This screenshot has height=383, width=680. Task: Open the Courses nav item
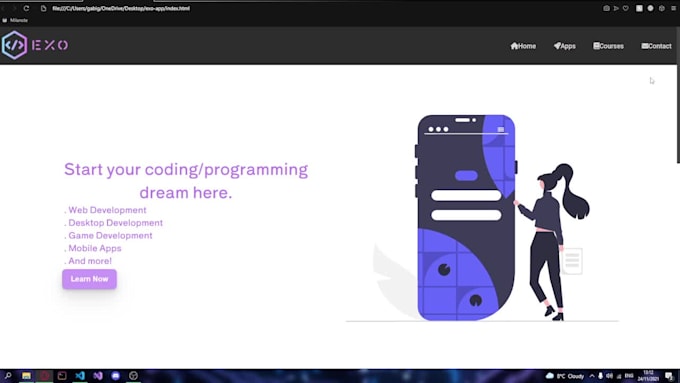pyautogui.click(x=608, y=46)
